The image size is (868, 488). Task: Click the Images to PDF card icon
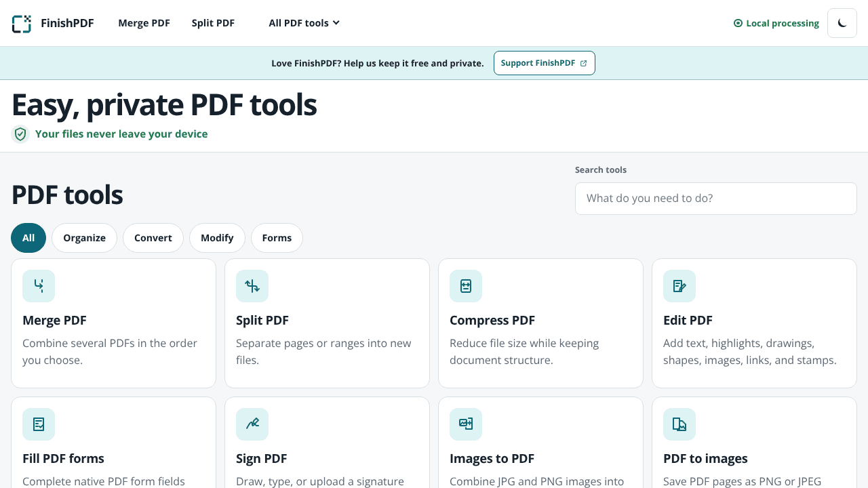tap(466, 424)
